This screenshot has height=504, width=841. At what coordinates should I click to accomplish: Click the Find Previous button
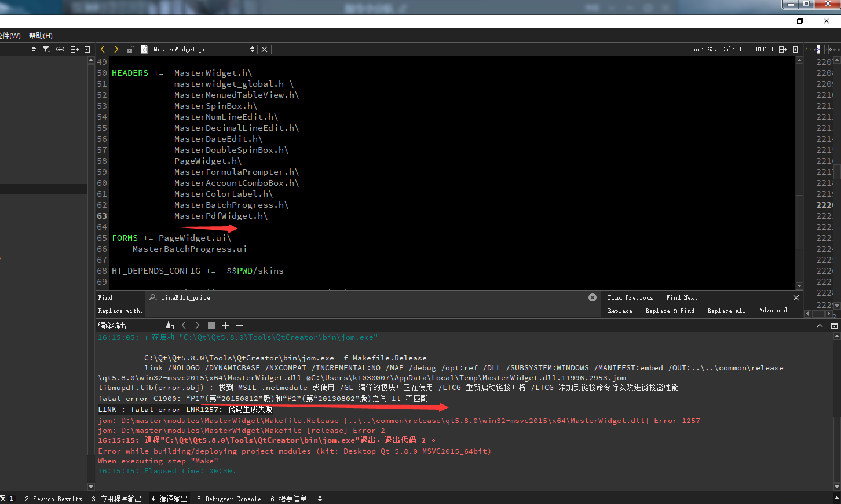pos(630,297)
